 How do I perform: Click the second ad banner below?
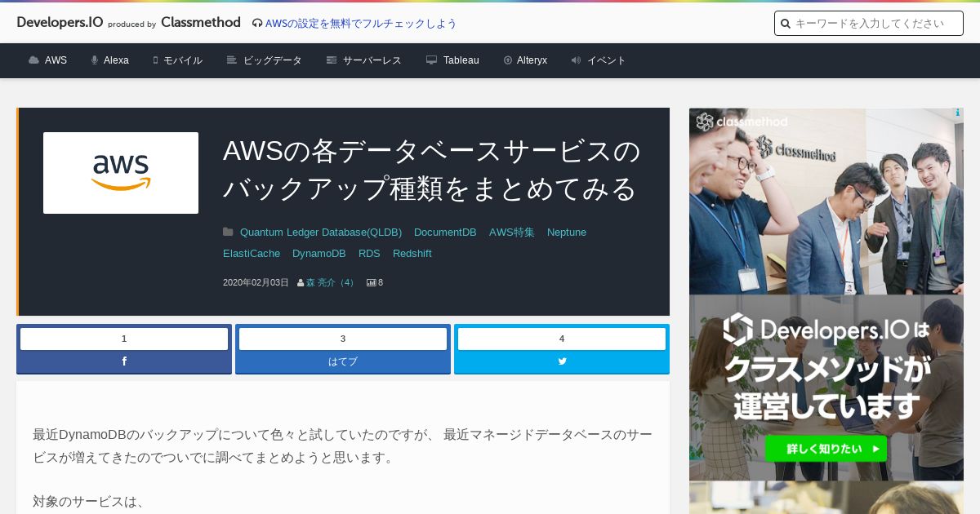tap(826, 498)
